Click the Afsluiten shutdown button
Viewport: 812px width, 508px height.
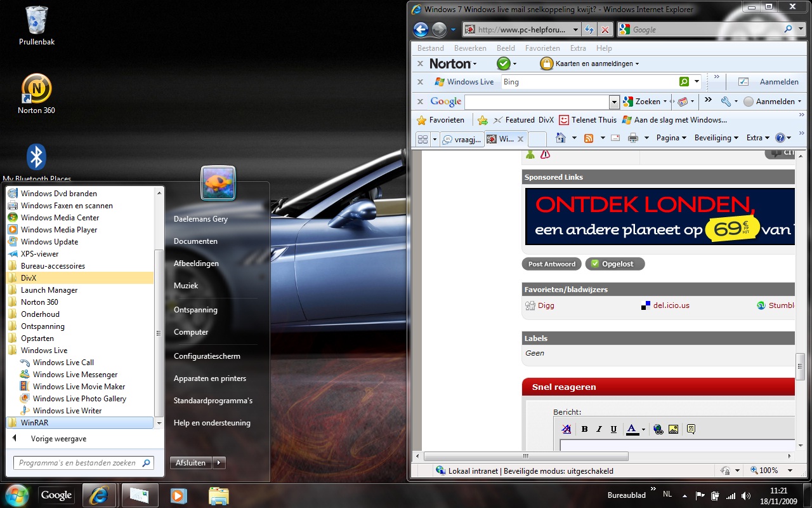pyautogui.click(x=191, y=463)
